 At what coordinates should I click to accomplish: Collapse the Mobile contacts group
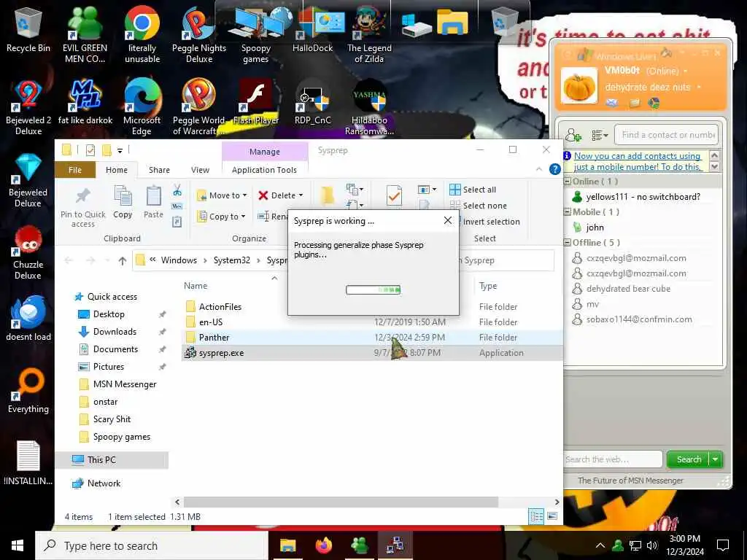point(568,212)
